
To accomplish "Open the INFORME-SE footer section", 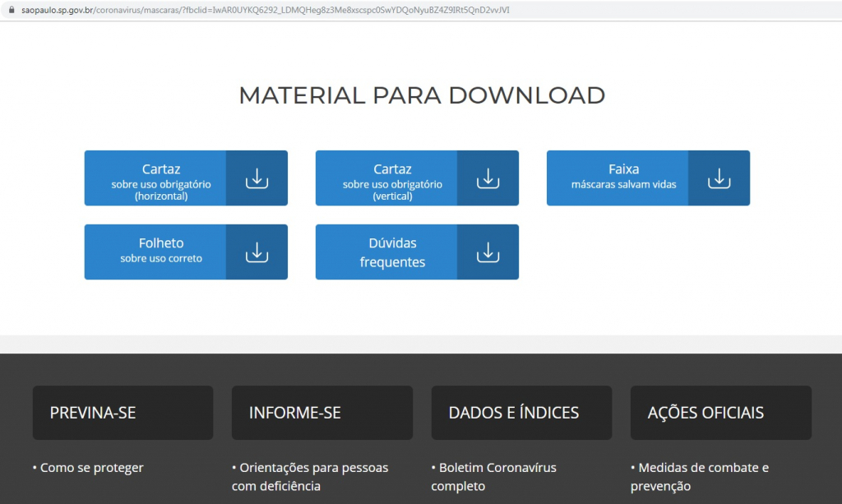I will click(322, 413).
